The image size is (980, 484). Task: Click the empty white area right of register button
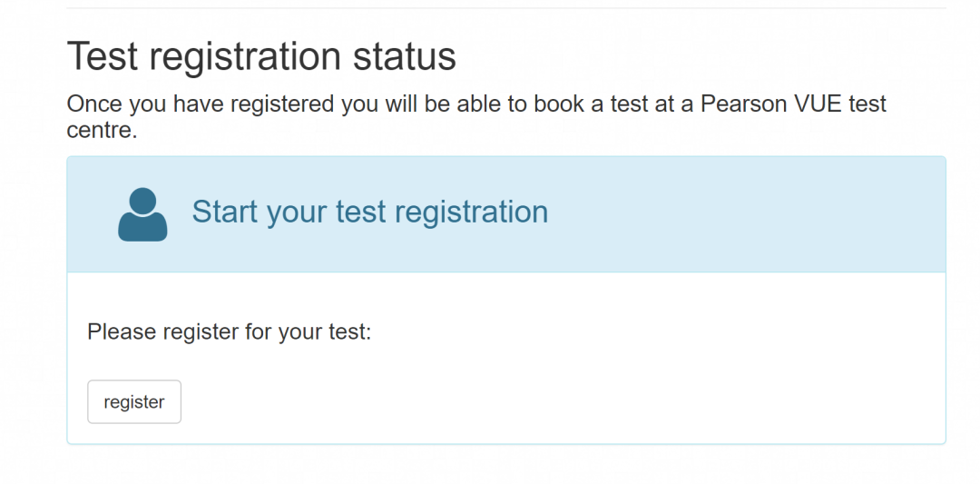(x=544, y=401)
